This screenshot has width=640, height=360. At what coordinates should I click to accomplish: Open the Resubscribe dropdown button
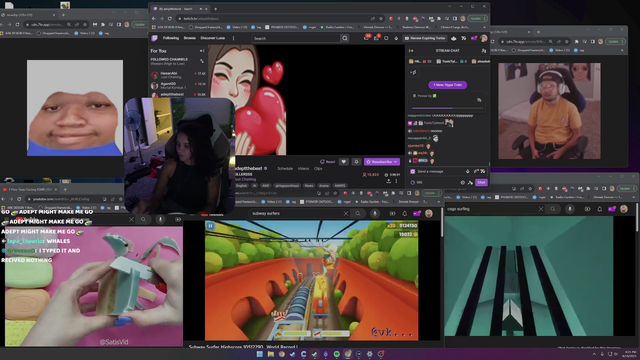coord(382,162)
